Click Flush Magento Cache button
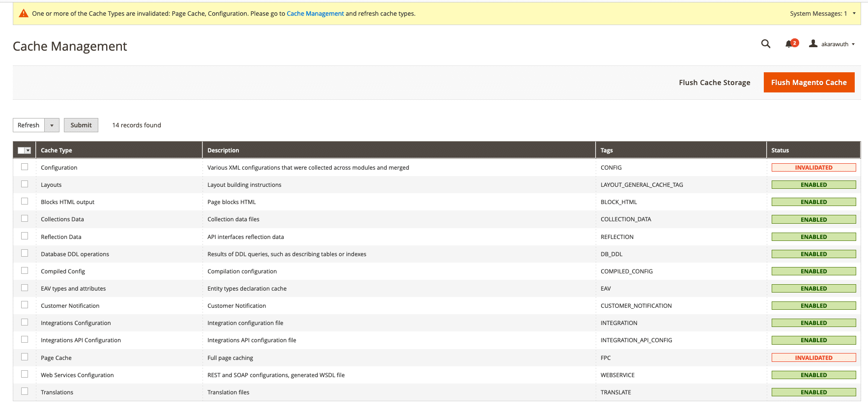 tap(809, 83)
